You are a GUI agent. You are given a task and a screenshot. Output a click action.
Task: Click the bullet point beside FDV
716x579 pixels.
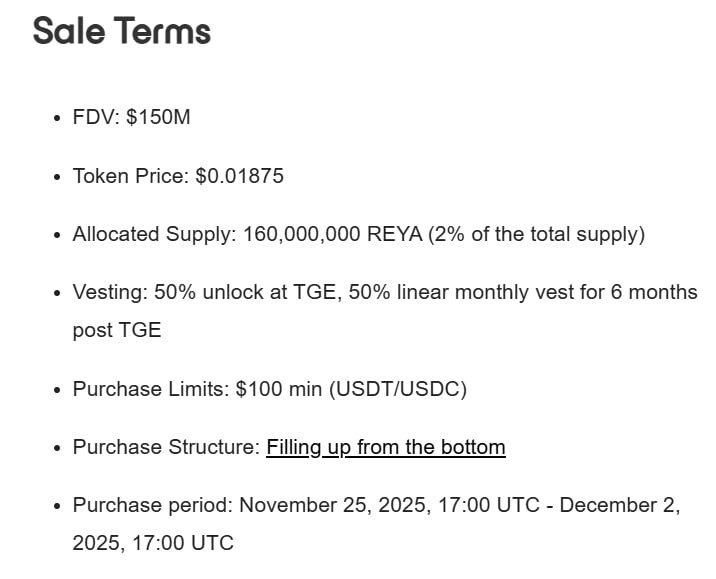coord(57,118)
